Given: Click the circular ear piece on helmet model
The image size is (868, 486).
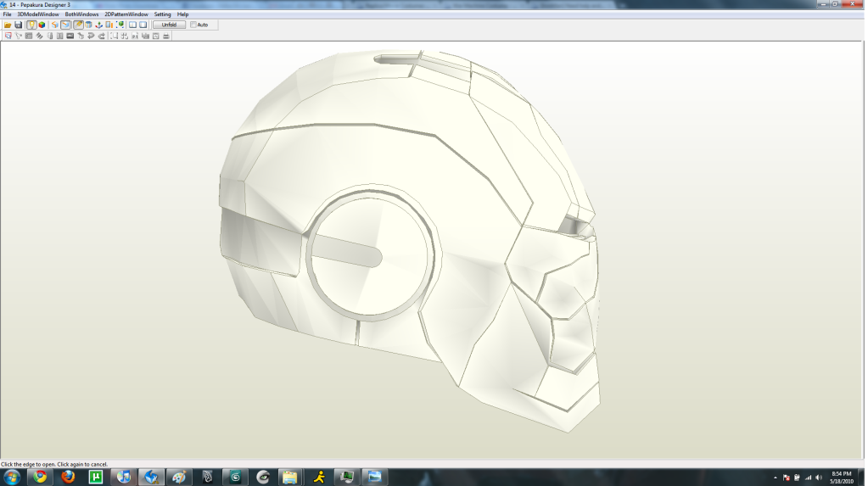Looking at the screenshot, I should pos(370,255).
